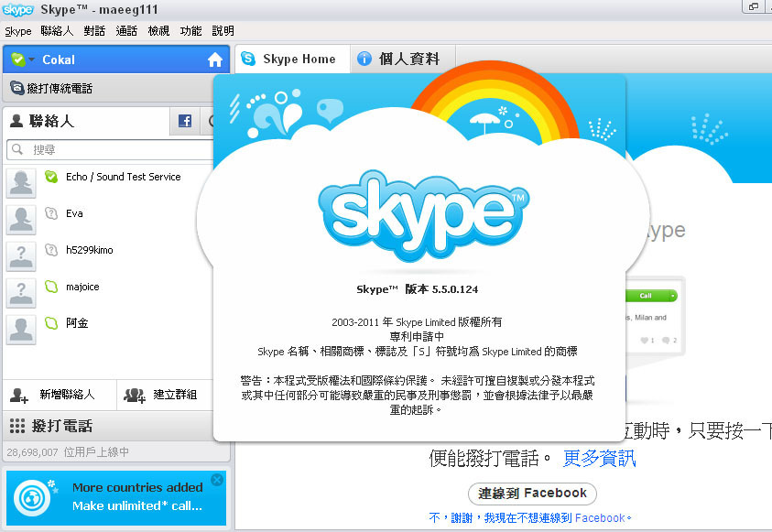Click Eva's avatar thumbnail
Image resolution: width=772 pixels, height=532 pixels.
[x=21, y=220]
